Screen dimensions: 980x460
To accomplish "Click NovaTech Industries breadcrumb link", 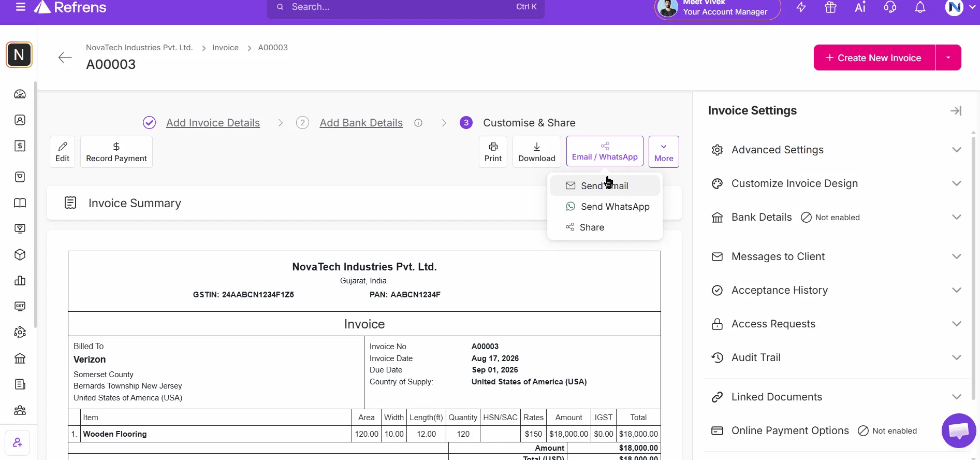I will tap(139, 48).
